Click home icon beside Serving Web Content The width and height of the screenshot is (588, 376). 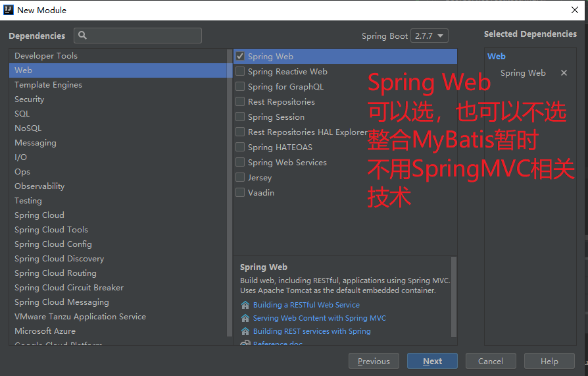click(x=245, y=318)
